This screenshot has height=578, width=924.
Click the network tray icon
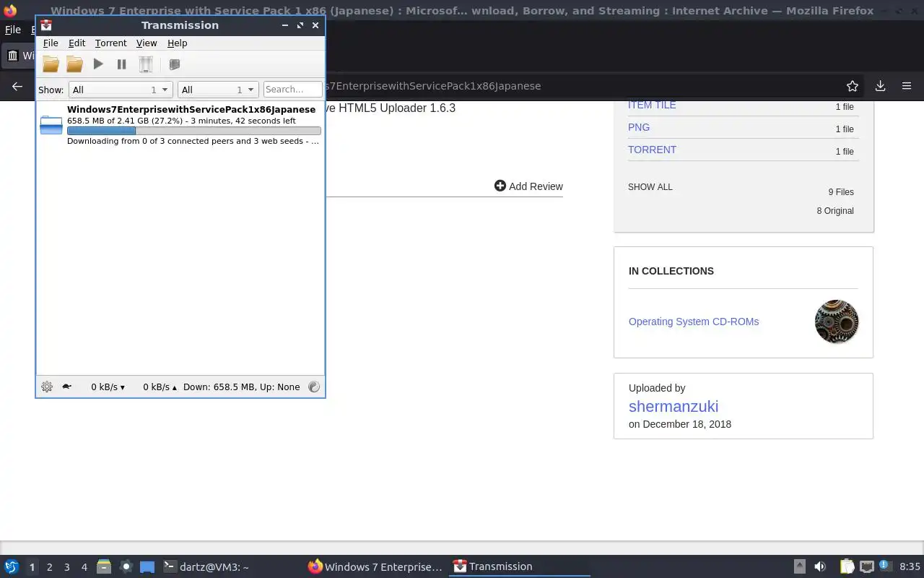pos(866,566)
